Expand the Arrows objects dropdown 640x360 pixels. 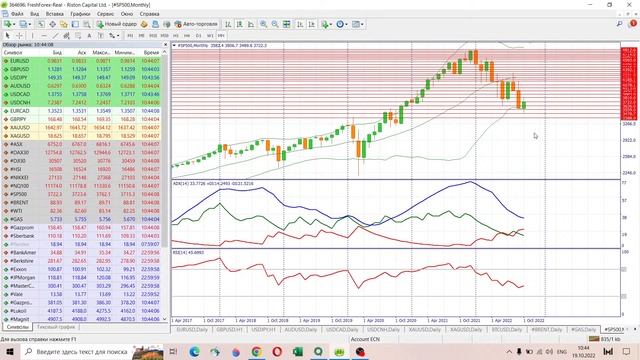point(118,36)
